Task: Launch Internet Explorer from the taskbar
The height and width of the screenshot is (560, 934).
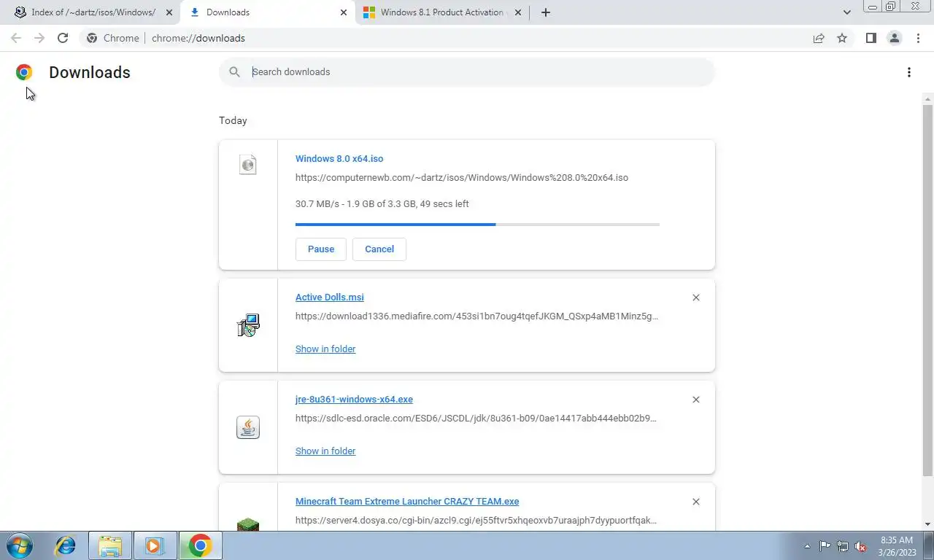Action: pyautogui.click(x=66, y=545)
